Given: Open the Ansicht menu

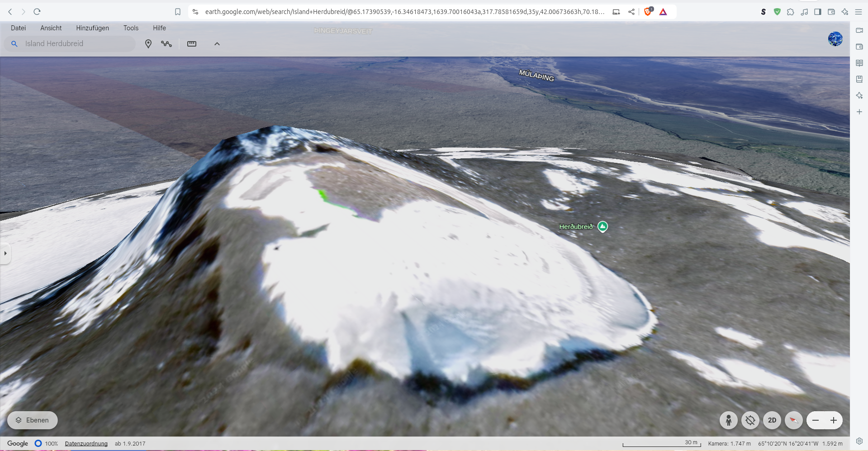Looking at the screenshot, I should [51, 28].
